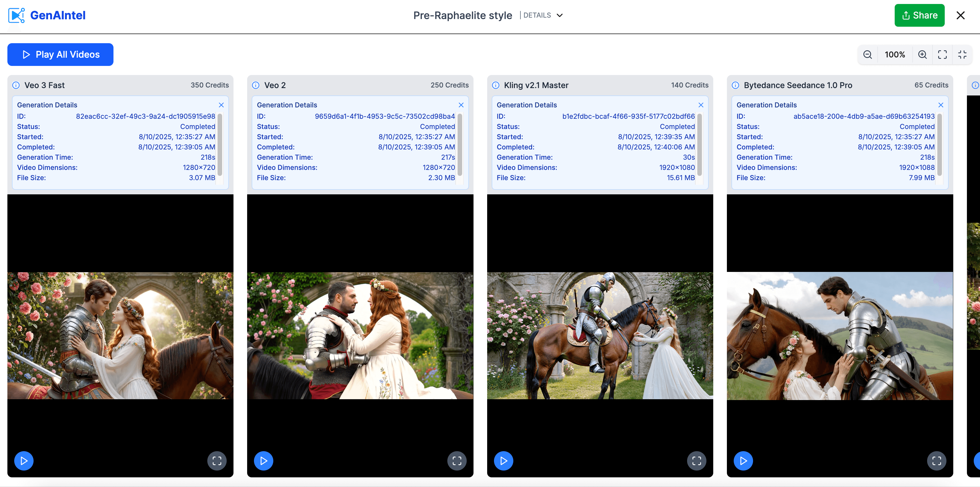Screen dimensions: 980x487
Task: Zoom out using the magnifier minus icon
Action: [x=868, y=54]
